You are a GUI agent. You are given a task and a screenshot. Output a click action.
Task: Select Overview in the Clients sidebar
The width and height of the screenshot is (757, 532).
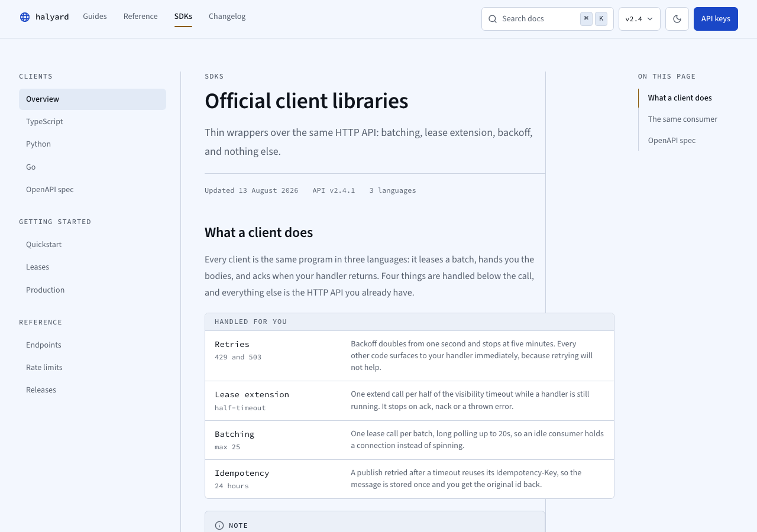(x=92, y=99)
